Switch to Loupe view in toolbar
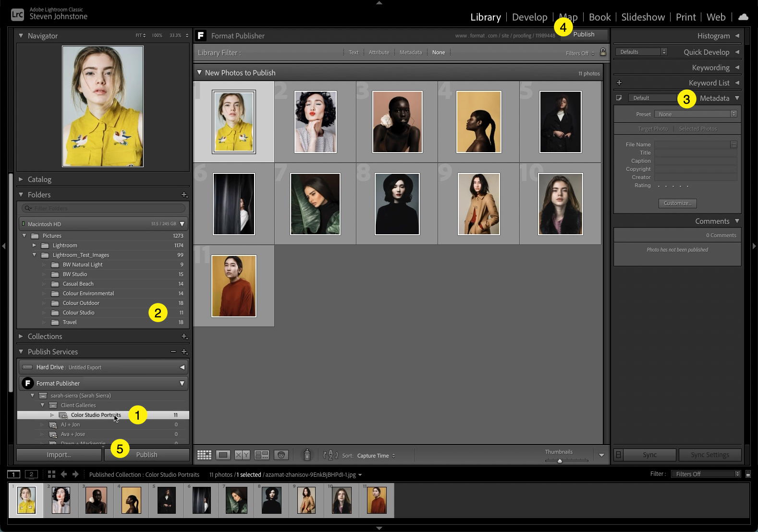This screenshot has height=532, width=758. point(223,455)
